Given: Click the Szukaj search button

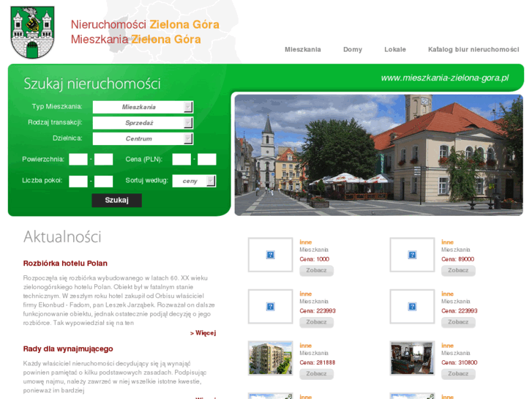Looking at the screenshot, I should (116, 201).
